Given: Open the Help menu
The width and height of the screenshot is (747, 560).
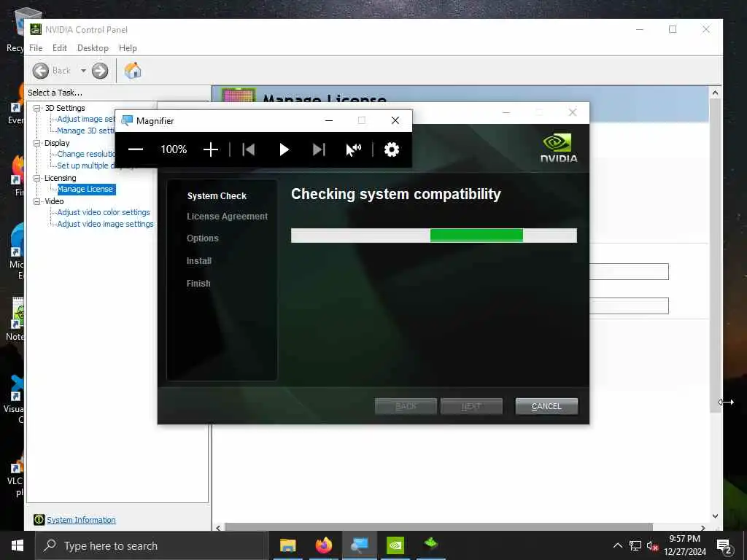Looking at the screenshot, I should tap(128, 48).
